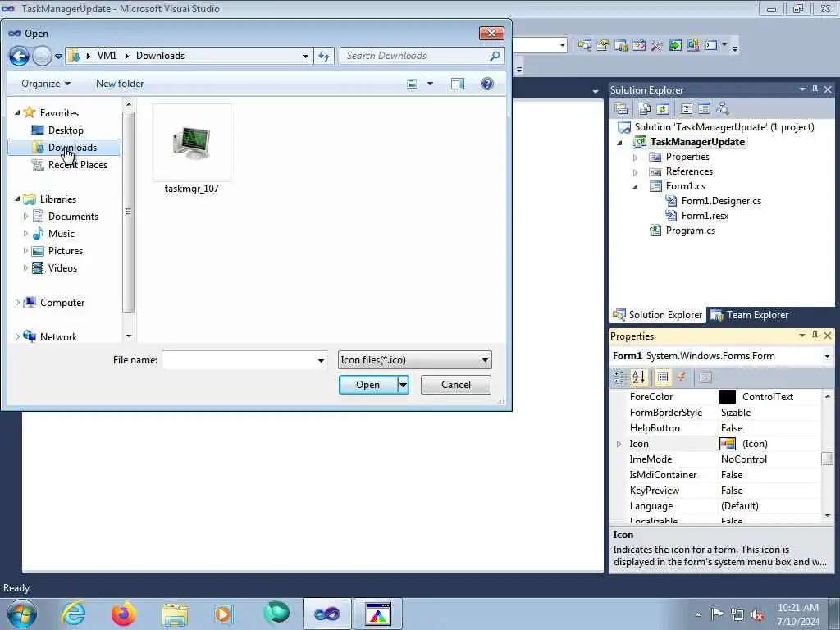Click the volume icon in system tray
840x630 pixels.
758,614
